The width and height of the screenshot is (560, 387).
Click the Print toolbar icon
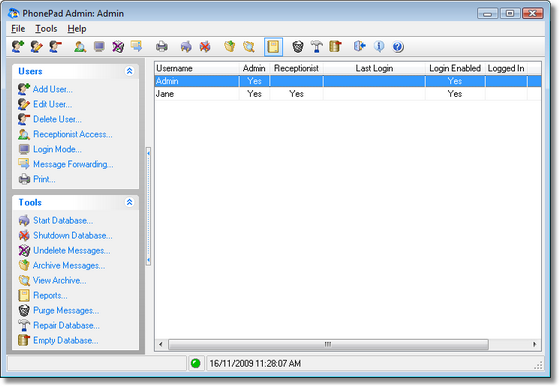(161, 46)
